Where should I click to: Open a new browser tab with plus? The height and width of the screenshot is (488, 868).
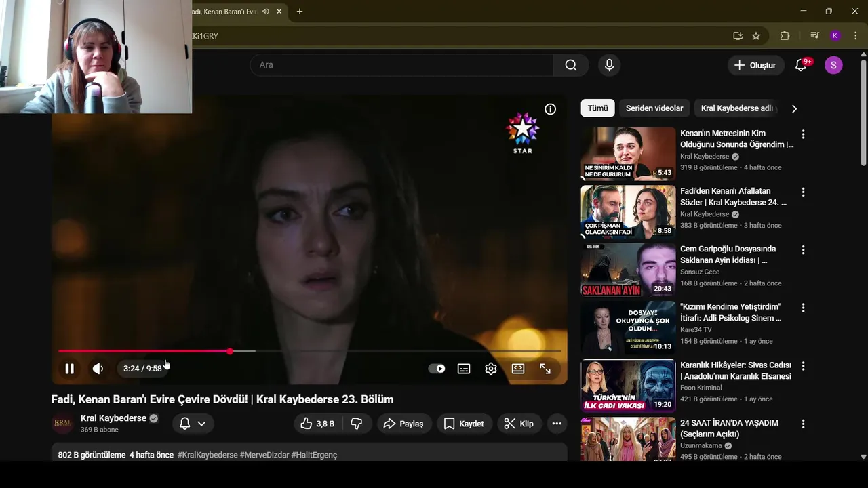coord(300,12)
